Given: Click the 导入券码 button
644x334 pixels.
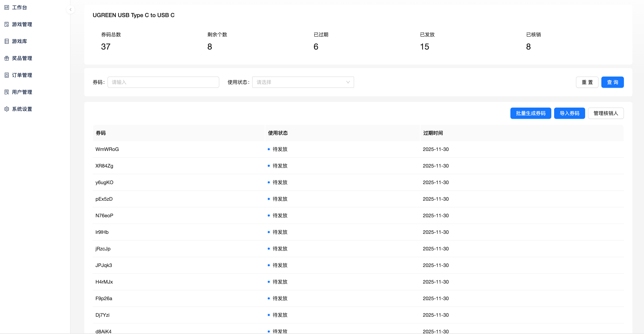Looking at the screenshot, I should click(569, 113).
